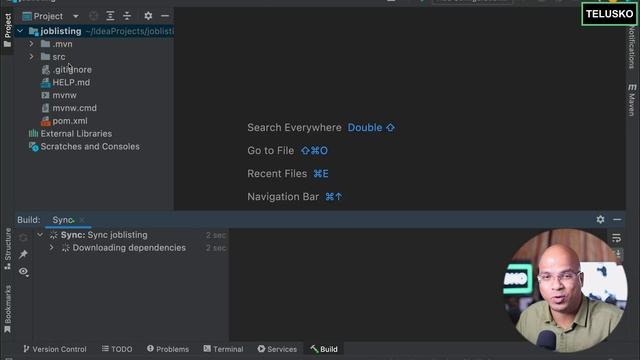Hide the Build tool window
The height and width of the screenshot is (360, 640).
[617, 219]
